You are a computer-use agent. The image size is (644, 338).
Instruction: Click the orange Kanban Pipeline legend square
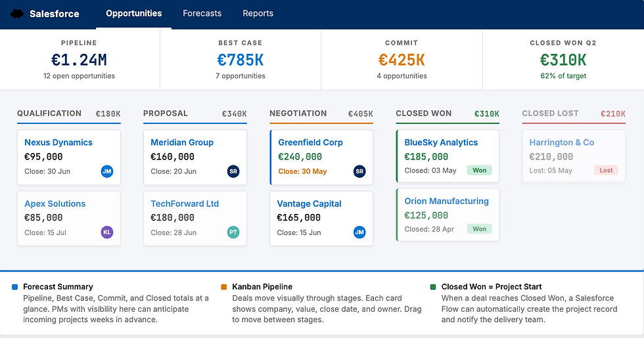pos(224,287)
